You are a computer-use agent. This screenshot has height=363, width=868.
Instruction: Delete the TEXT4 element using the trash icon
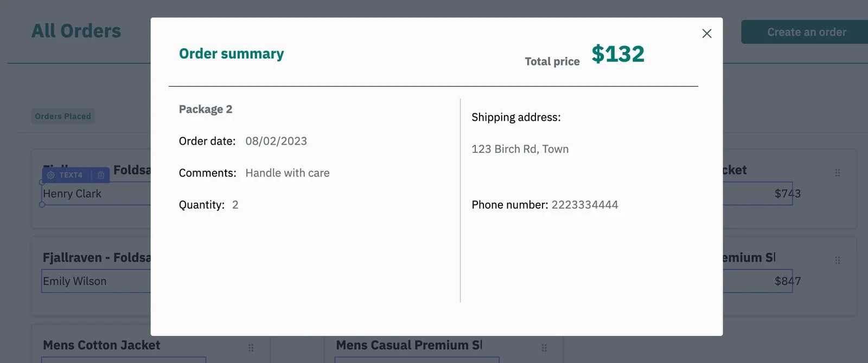pyautogui.click(x=101, y=175)
